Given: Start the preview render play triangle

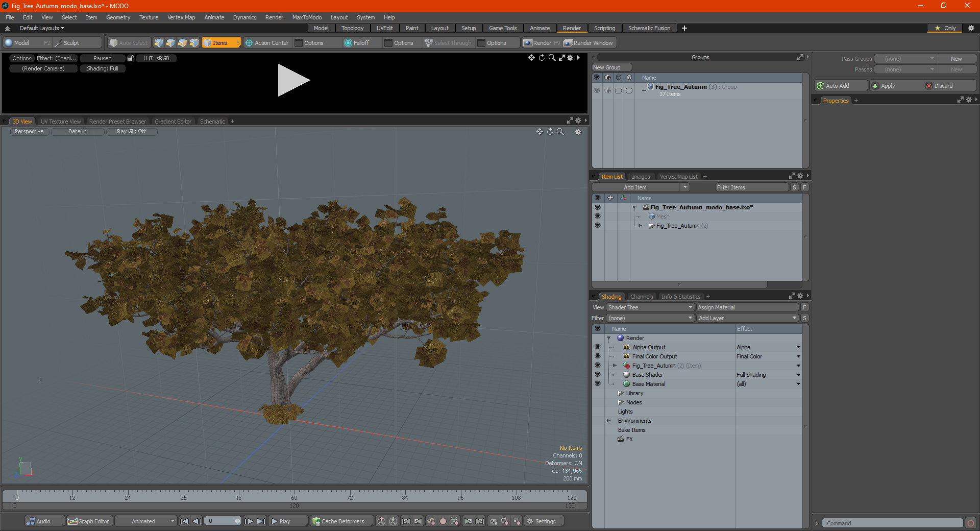Looking at the screenshot, I should (293, 80).
